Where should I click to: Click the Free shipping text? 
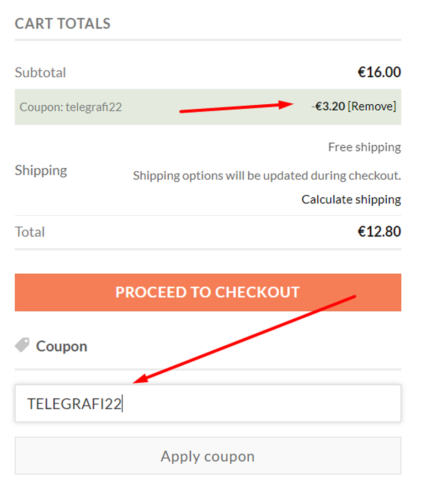click(x=364, y=147)
